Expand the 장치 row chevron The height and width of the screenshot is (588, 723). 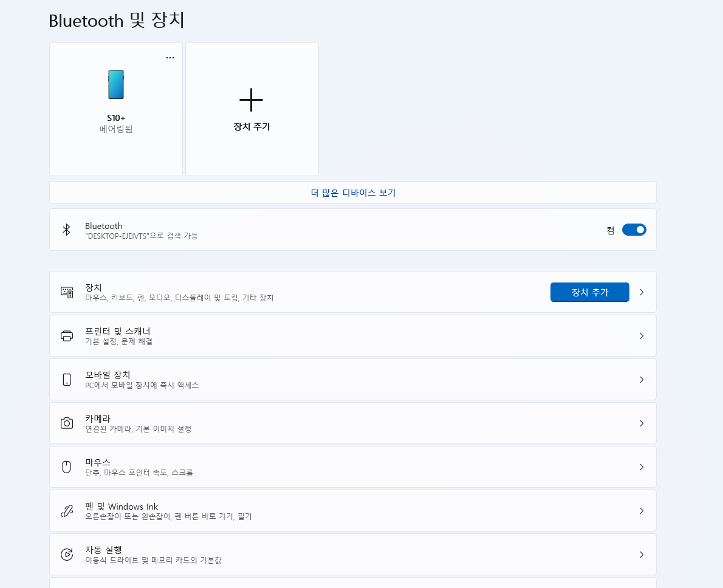tap(642, 292)
